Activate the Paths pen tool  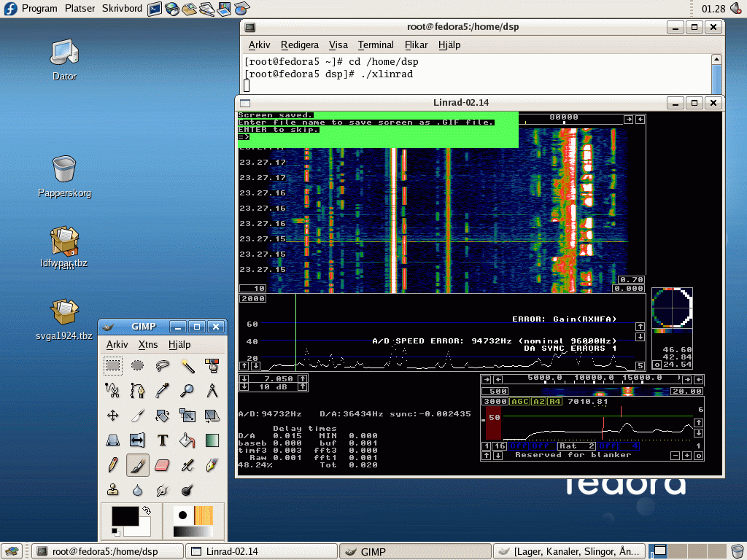point(138,391)
